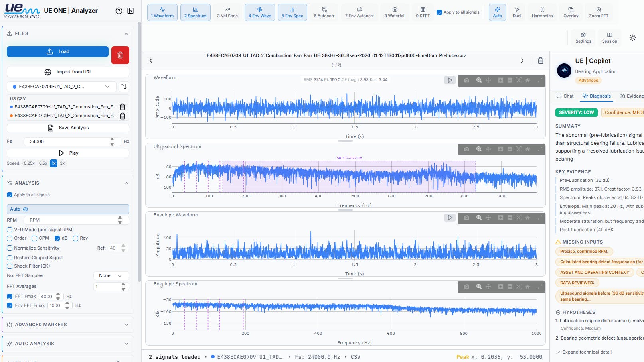Swap signal order with the arrows icon

click(x=124, y=87)
